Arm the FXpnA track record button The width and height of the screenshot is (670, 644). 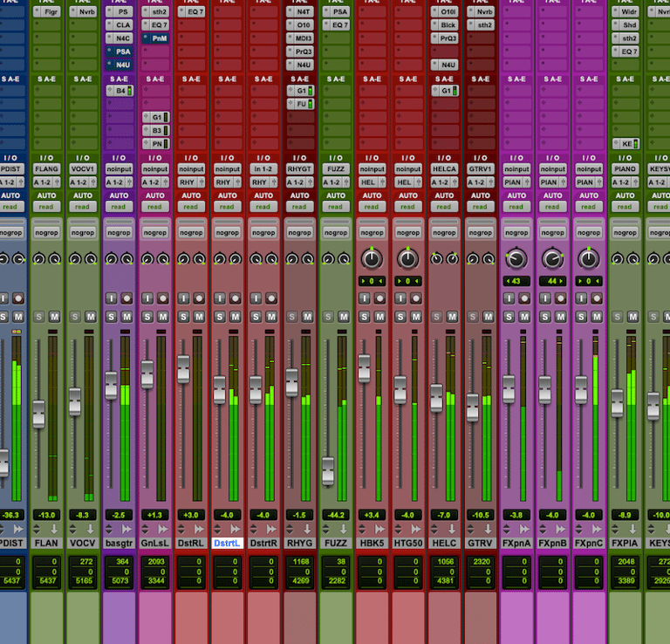click(x=524, y=298)
